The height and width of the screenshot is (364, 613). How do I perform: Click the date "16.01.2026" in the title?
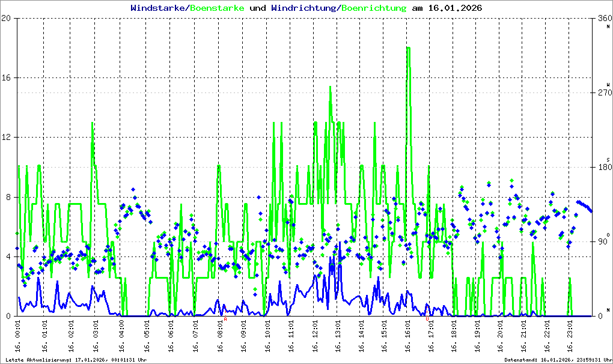coord(455,8)
